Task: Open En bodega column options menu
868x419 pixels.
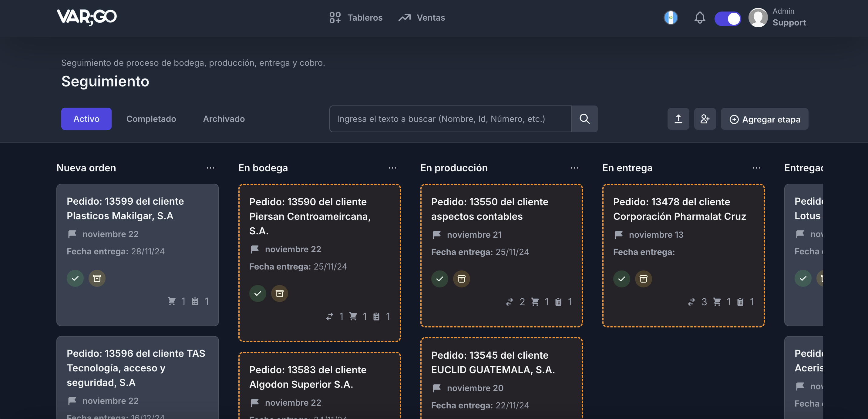Action: 392,168
